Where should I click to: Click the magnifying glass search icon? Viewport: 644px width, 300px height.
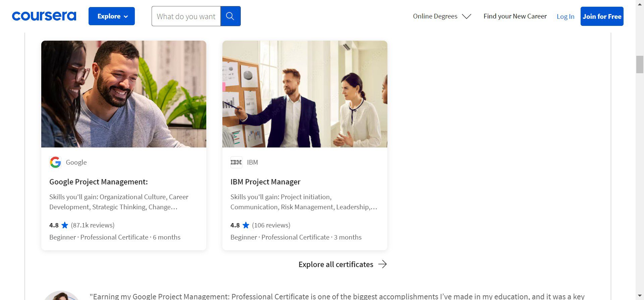pos(230,16)
